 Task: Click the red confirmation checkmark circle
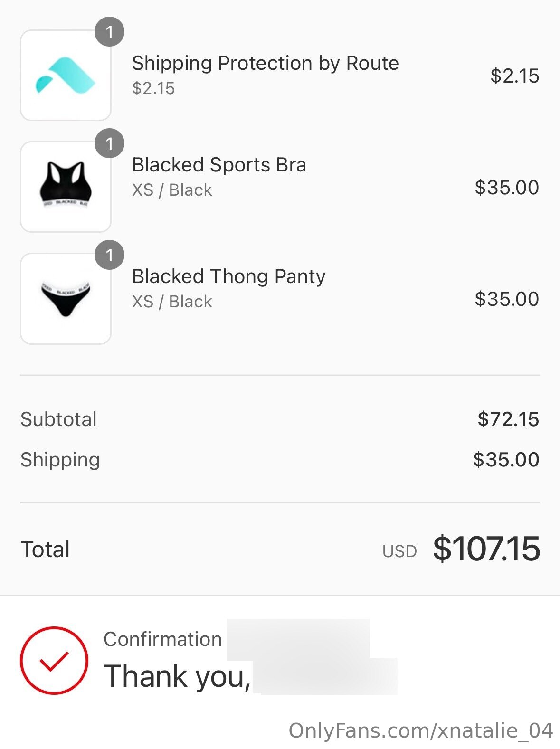54,660
